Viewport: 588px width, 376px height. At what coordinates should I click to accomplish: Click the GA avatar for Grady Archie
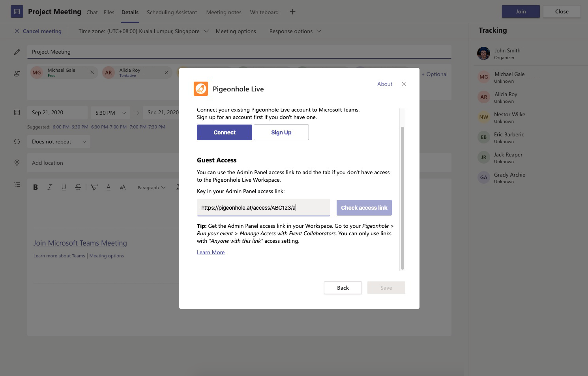pos(484,177)
